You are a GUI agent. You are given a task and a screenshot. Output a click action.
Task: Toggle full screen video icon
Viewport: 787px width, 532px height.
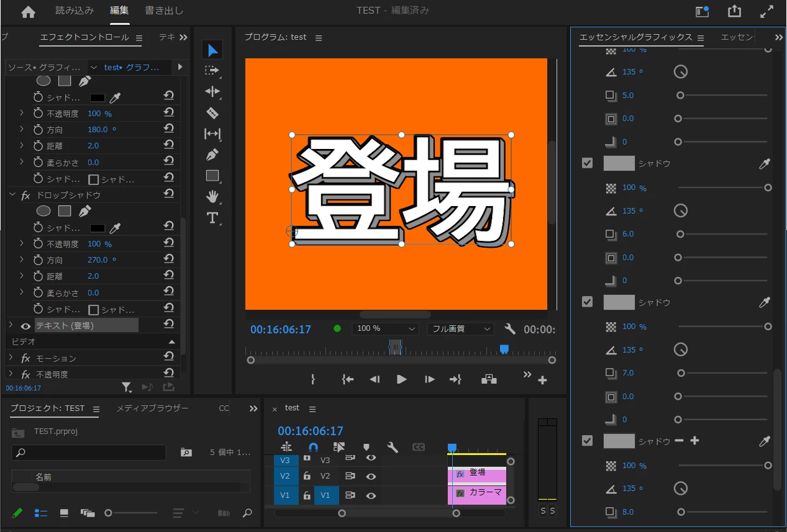[767, 11]
